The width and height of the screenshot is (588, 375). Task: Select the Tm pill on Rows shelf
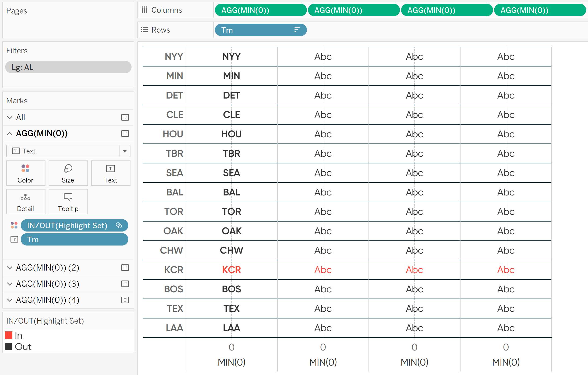[x=261, y=30]
